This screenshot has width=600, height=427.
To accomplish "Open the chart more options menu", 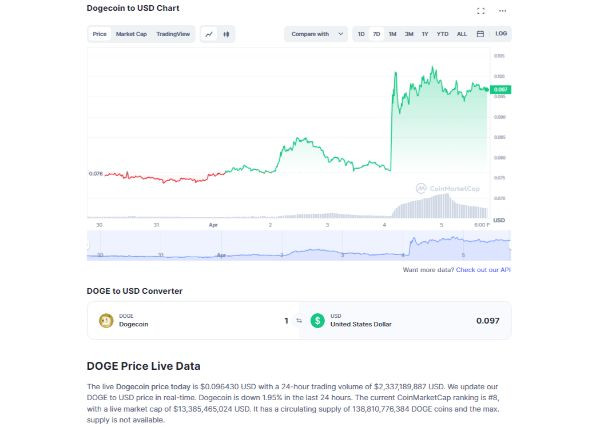I will tap(502, 10).
